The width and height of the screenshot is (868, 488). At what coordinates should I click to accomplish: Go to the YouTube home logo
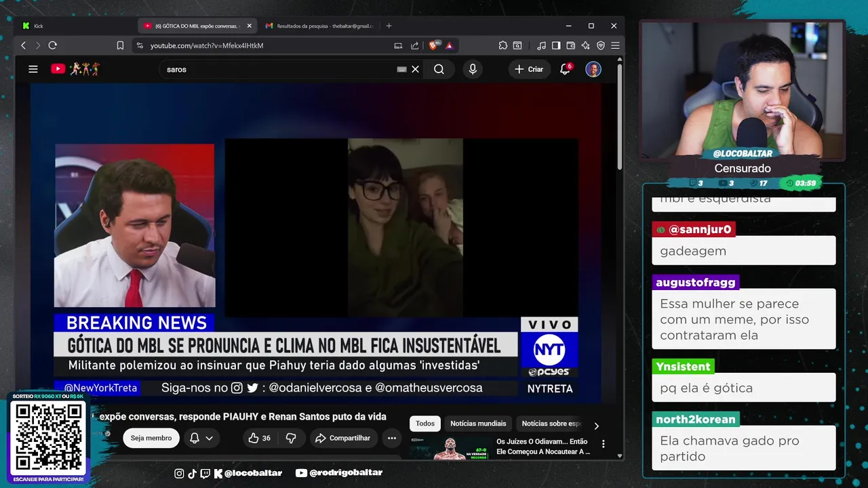(x=75, y=69)
